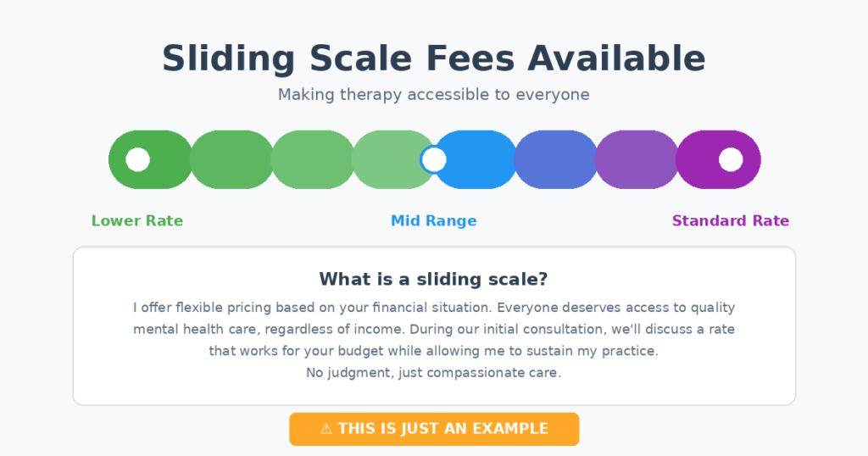Click the white dot in the dark green segment
The width and height of the screenshot is (868, 456).
pyautogui.click(x=137, y=159)
